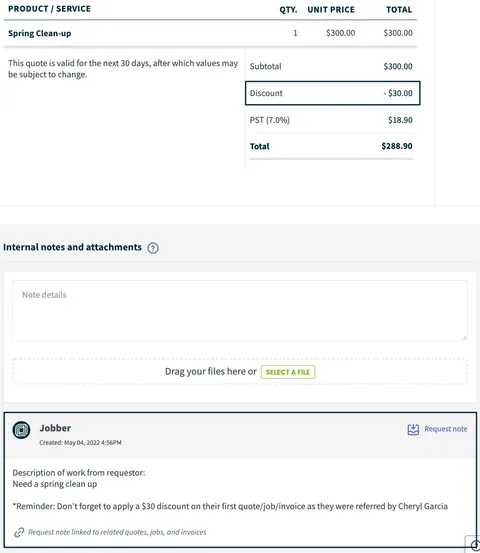Click the $30 discount reminder text

tap(230, 506)
